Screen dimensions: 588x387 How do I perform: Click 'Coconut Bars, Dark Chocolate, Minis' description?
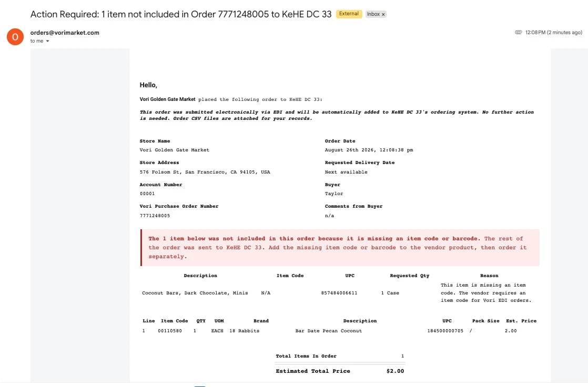pyautogui.click(x=195, y=293)
